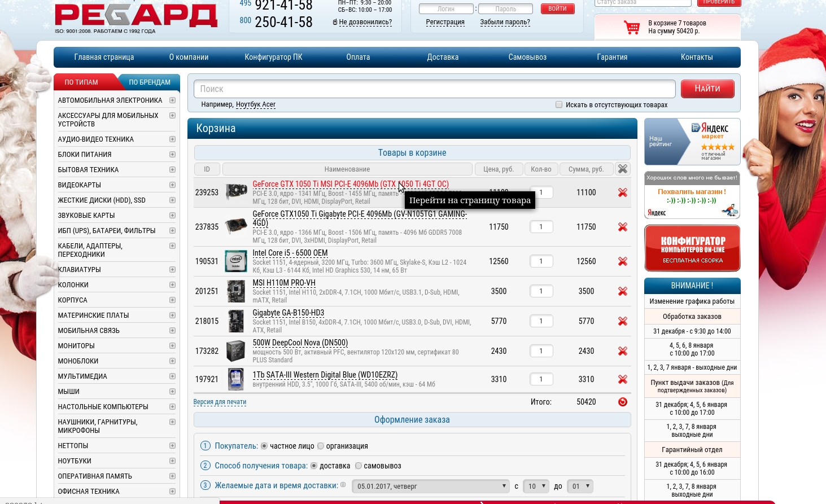The height and width of the screenshot is (504, 826).
Task: Open the online PC configurator banner
Action: 692,248
